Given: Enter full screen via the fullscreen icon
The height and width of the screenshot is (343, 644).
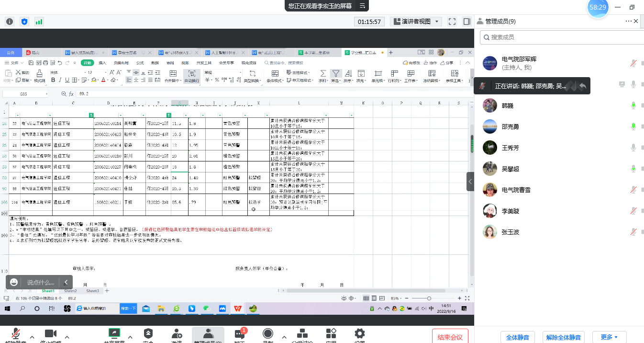Looking at the screenshot, I should [452, 22].
